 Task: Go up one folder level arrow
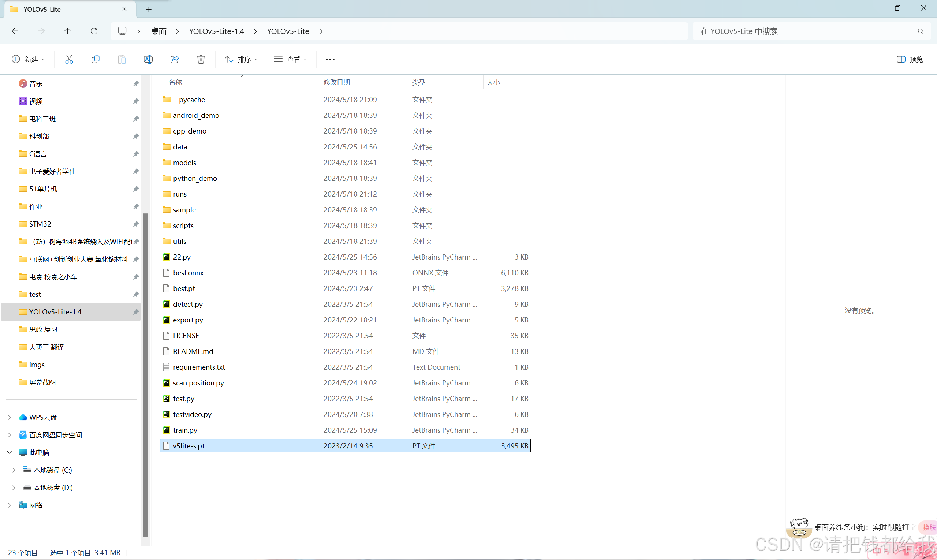[x=68, y=31]
